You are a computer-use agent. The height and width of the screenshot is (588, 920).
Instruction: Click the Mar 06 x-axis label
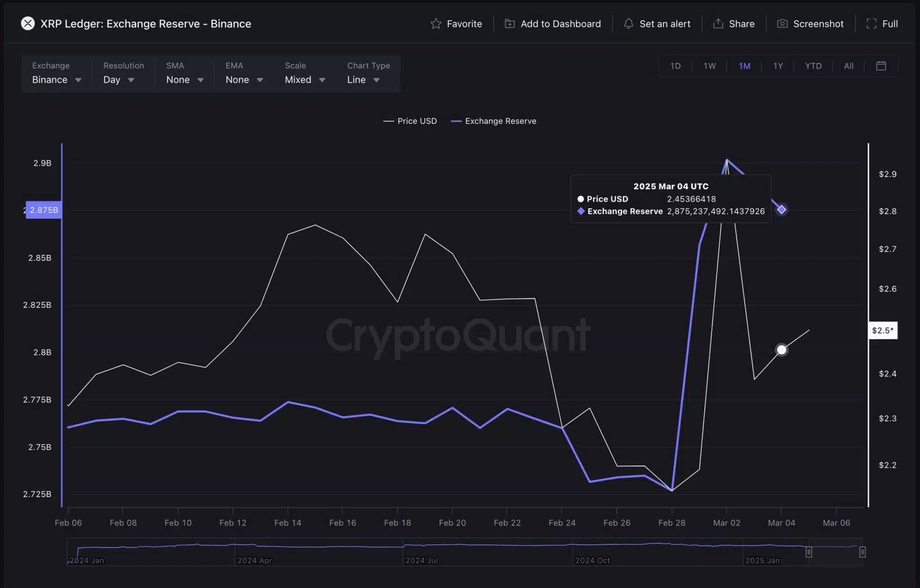pyautogui.click(x=836, y=522)
